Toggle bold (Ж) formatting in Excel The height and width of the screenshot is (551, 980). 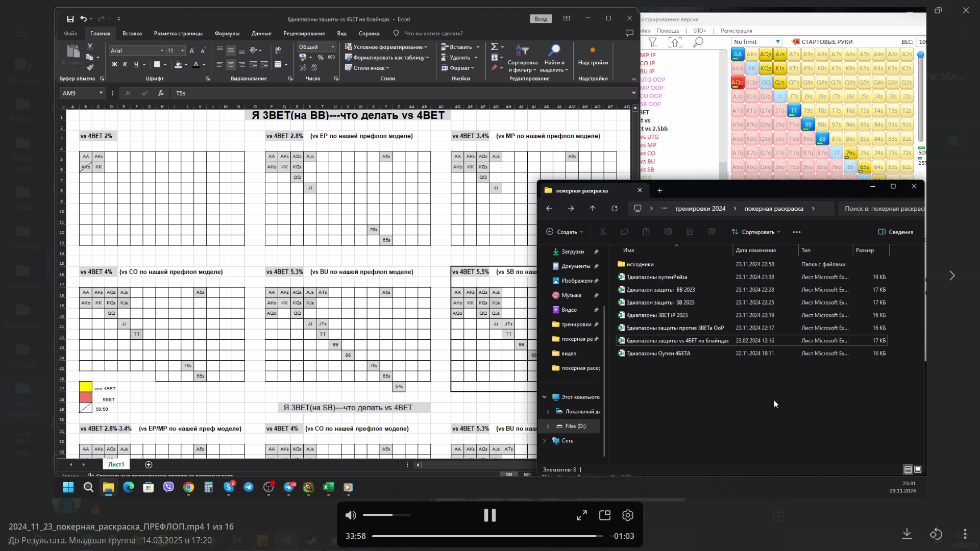114,64
